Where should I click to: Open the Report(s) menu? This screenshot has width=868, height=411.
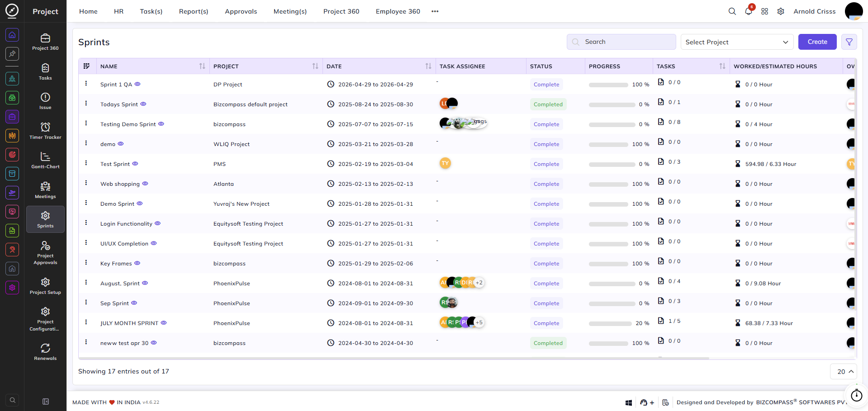pyautogui.click(x=194, y=11)
